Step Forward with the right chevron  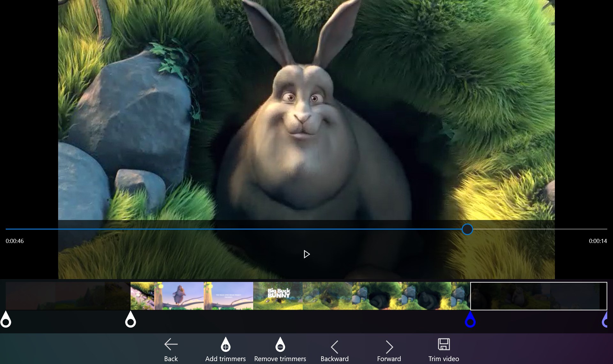pos(389,347)
